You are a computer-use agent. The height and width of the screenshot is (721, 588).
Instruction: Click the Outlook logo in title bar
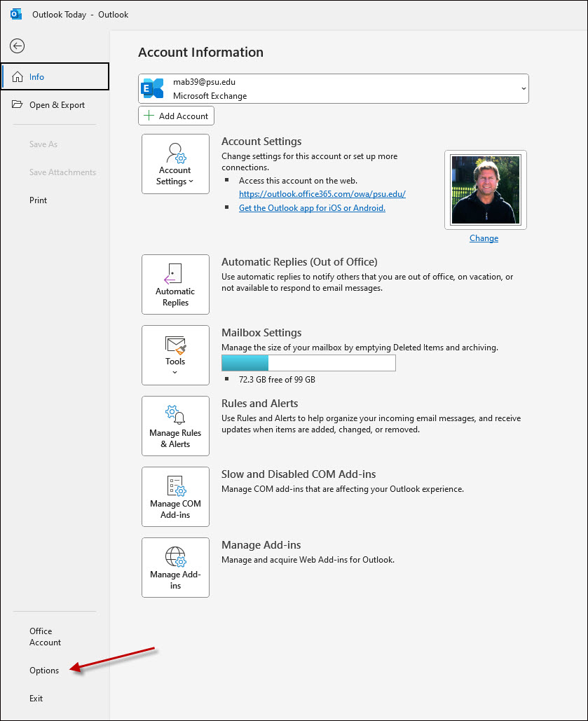pos(16,14)
